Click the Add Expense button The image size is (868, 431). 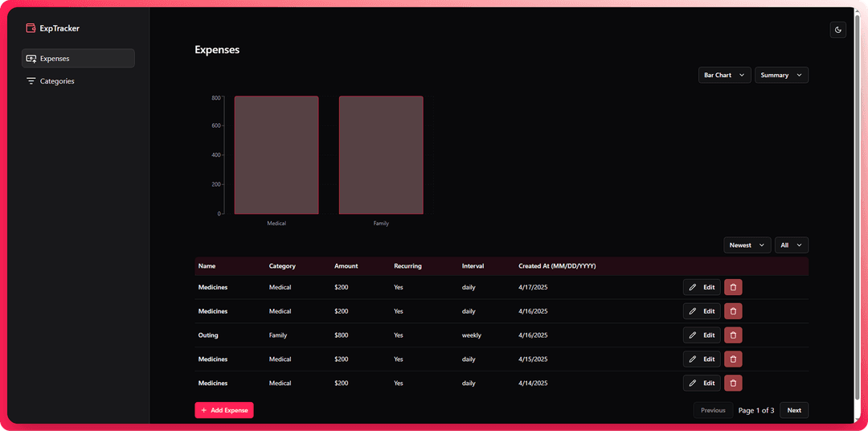224,410
